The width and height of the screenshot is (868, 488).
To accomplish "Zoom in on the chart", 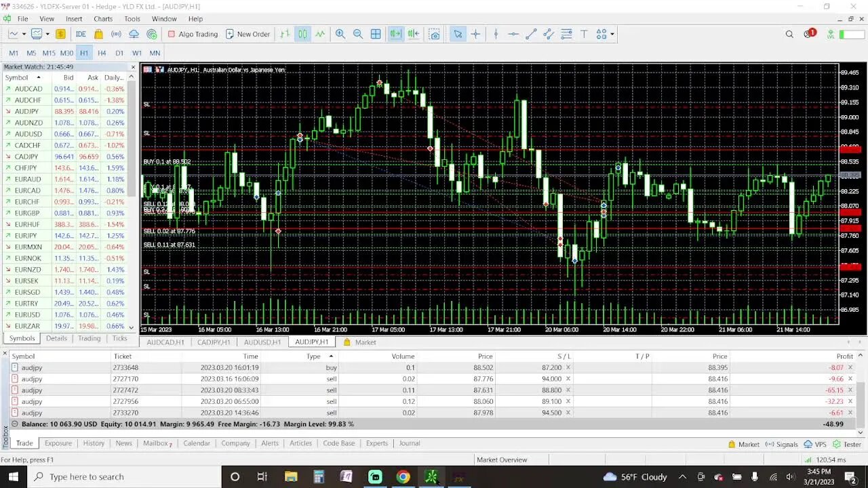I will coord(340,34).
